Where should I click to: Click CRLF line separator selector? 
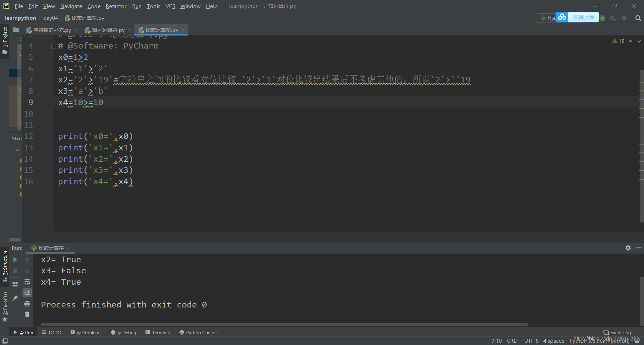pyautogui.click(x=513, y=341)
